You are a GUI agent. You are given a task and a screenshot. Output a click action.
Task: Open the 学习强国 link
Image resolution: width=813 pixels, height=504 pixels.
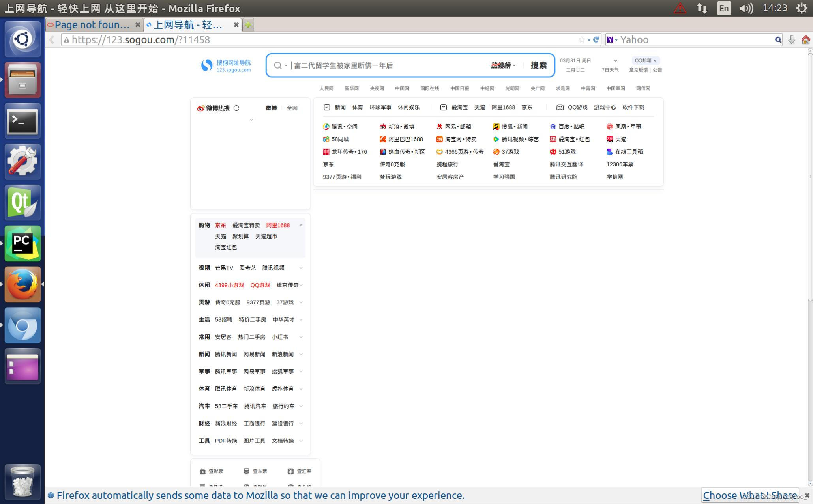pos(504,177)
